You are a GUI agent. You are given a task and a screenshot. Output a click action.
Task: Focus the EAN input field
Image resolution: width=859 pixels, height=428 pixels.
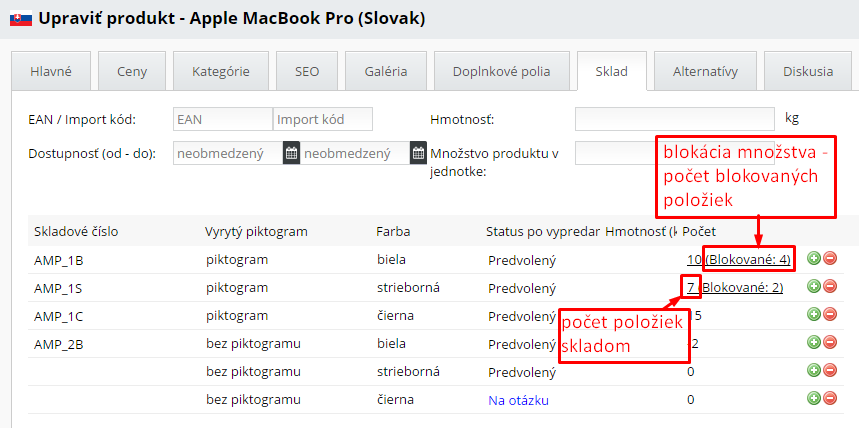pos(222,120)
